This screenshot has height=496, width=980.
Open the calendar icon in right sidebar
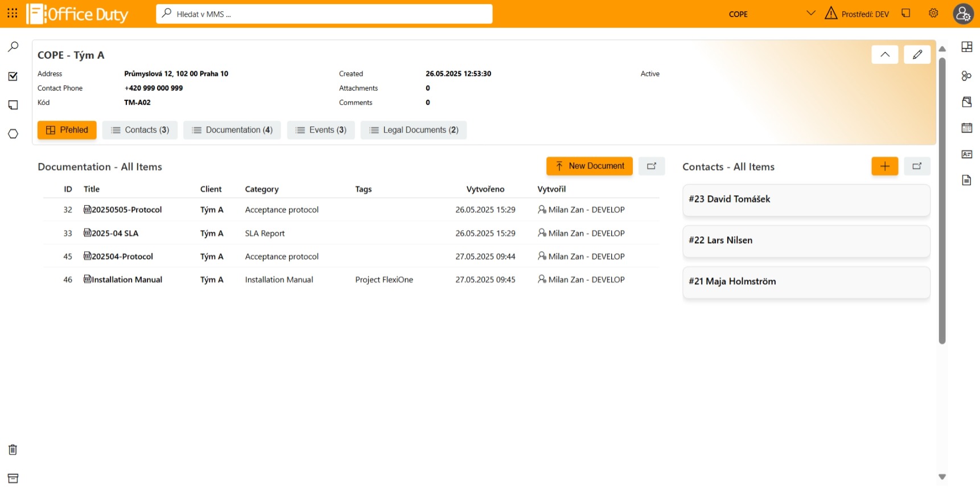pos(966,128)
